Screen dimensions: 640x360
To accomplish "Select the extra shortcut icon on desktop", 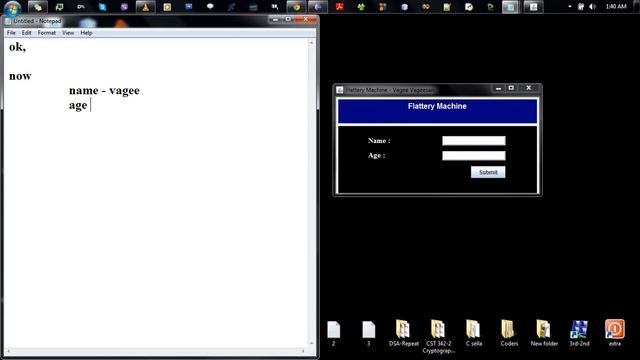I will 615,333.
